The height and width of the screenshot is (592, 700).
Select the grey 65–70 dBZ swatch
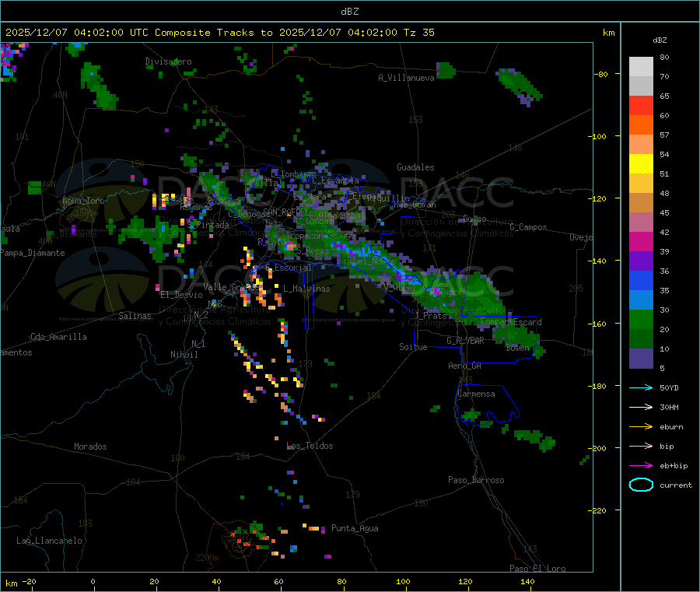[641, 86]
